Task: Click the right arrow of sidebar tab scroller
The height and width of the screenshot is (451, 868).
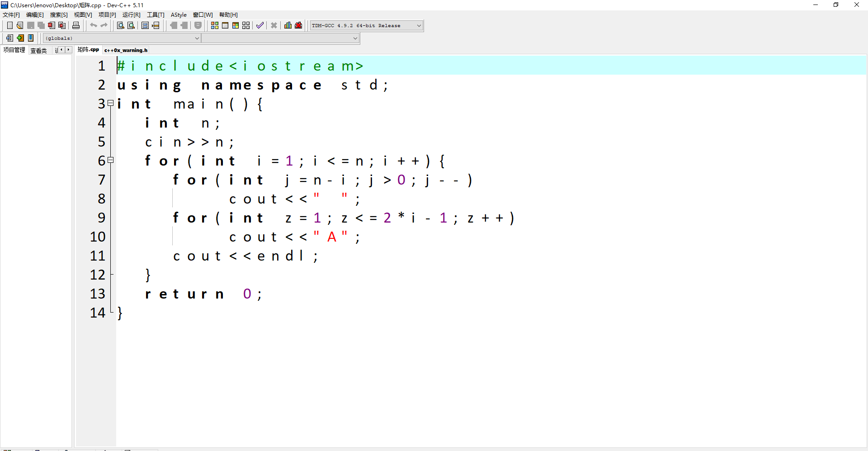Action: [68, 50]
